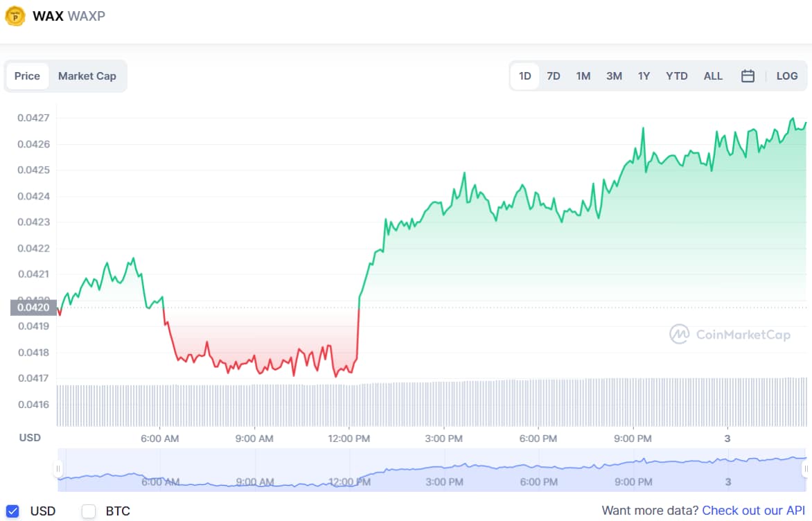Viewport: 812px width, 521px height.
Task: Select the 1D time range
Action: pos(524,76)
